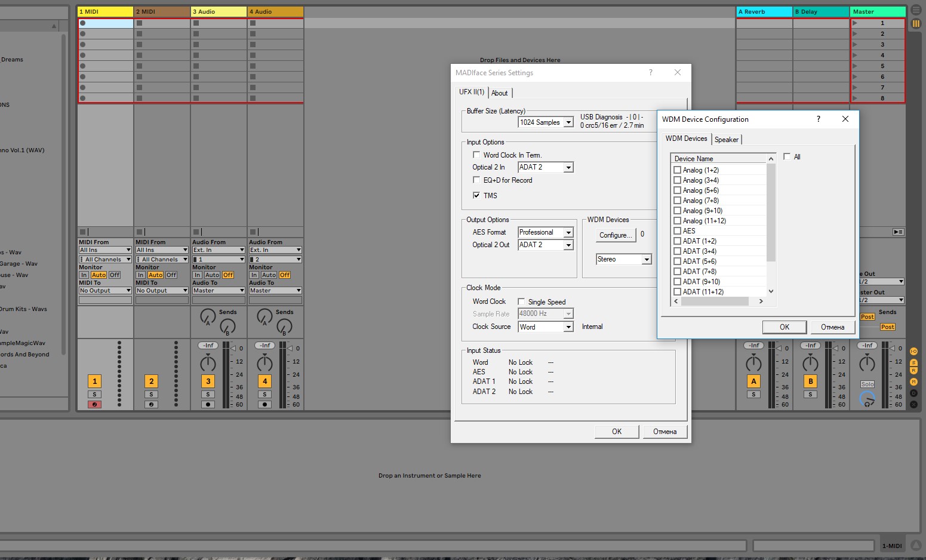This screenshot has height=560, width=926.
Task: Toggle the Crossfader (X) section selector
Action: pyautogui.click(x=913, y=404)
